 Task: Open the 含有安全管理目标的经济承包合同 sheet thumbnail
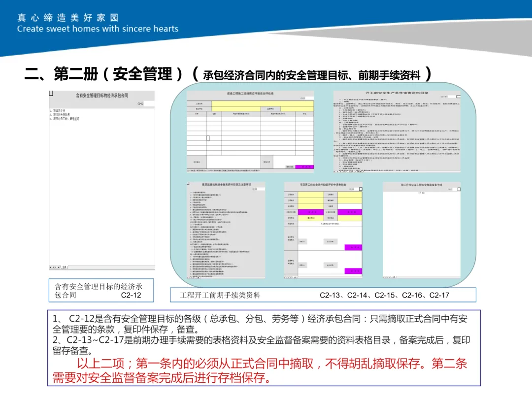point(102,180)
